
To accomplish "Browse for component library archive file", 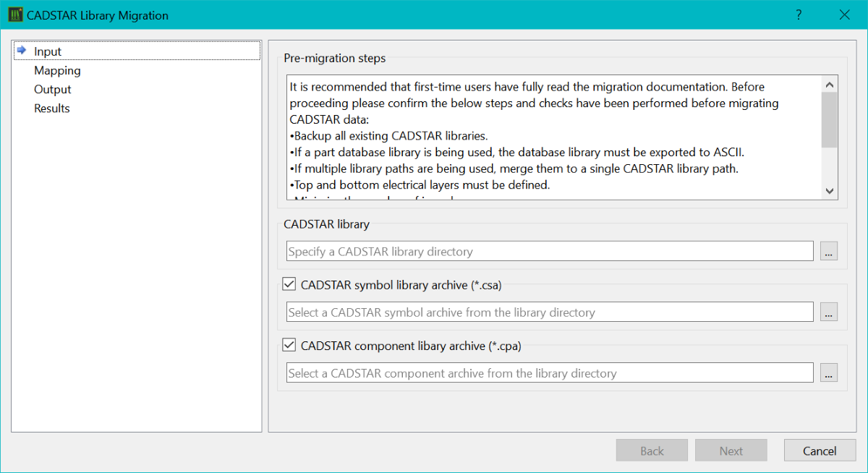I will (829, 373).
